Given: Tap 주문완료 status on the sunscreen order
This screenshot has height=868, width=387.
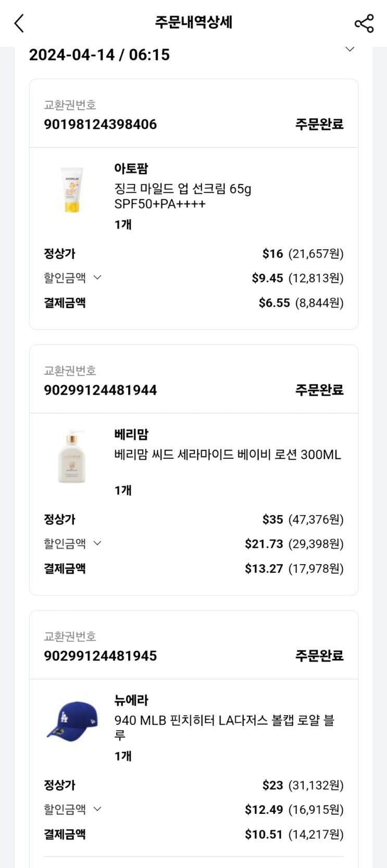Looking at the screenshot, I should (x=319, y=124).
